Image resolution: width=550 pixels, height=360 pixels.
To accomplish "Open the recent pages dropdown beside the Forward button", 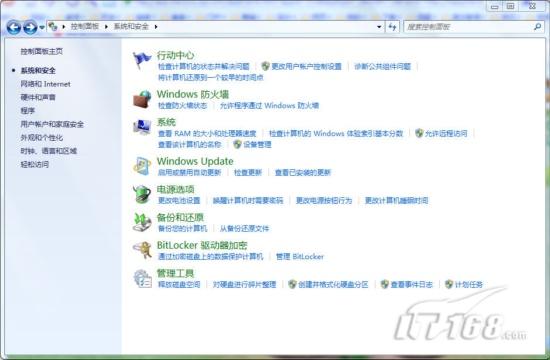I will tap(42, 27).
